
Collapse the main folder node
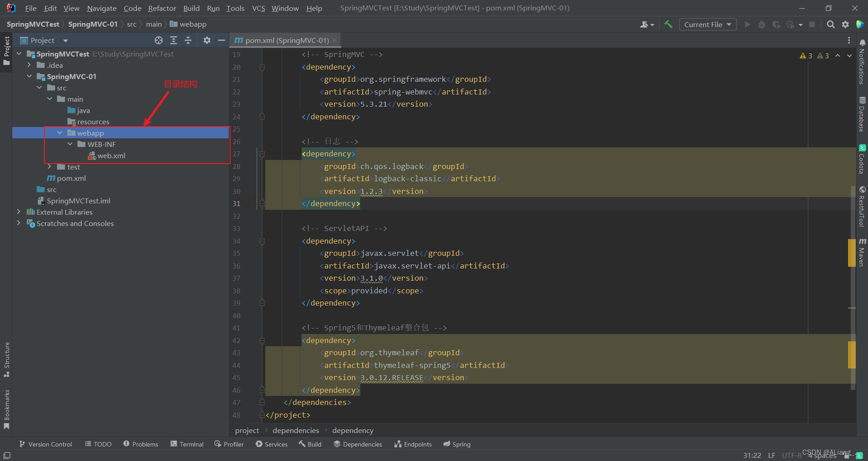pyautogui.click(x=49, y=99)
